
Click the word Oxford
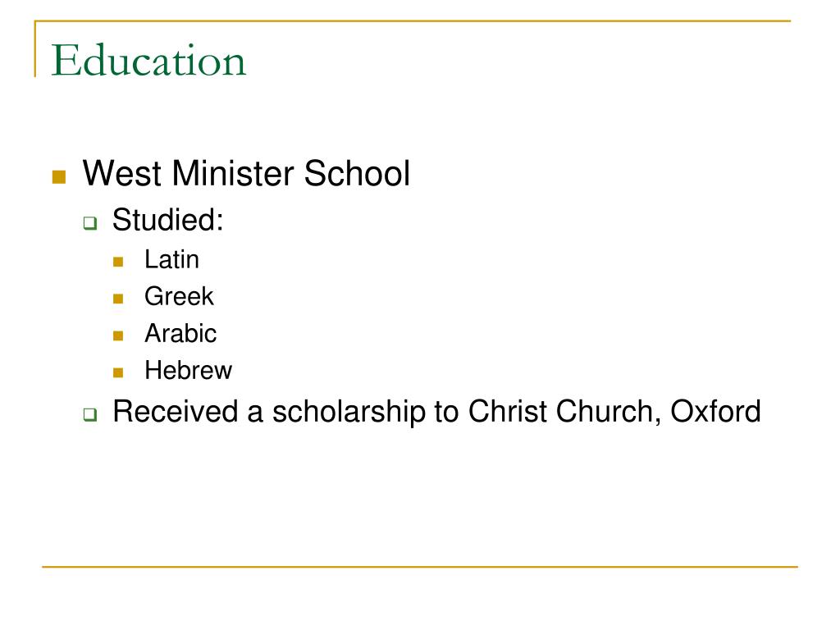pyautogui.click(x=715, y=411)
